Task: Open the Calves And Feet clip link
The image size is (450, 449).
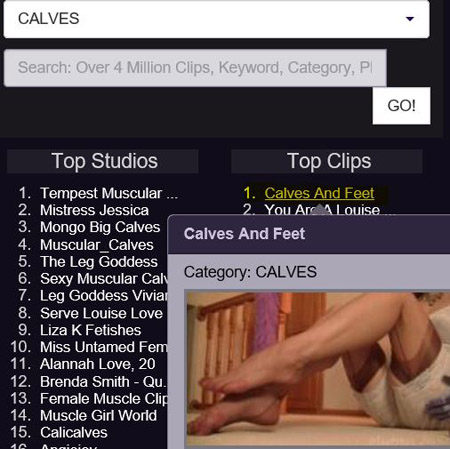Action: click(x=319, y=193)
